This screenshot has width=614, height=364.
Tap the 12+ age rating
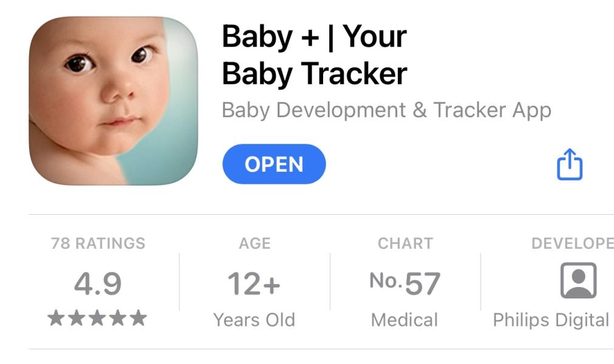(254, 284)
